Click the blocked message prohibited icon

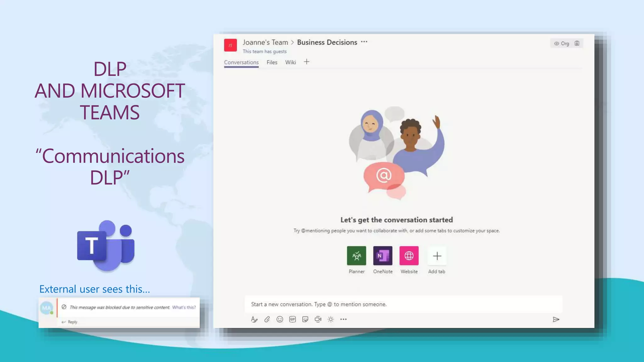(x=64, y=307)
